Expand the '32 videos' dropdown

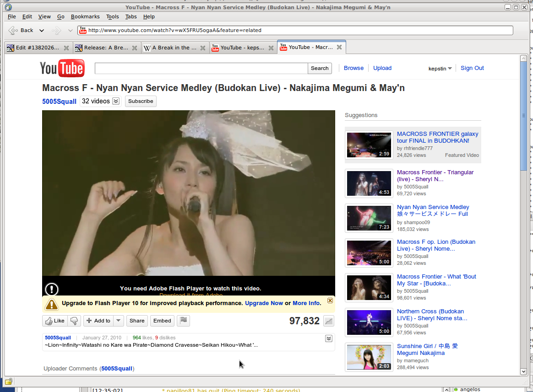[x=116, y=101]
